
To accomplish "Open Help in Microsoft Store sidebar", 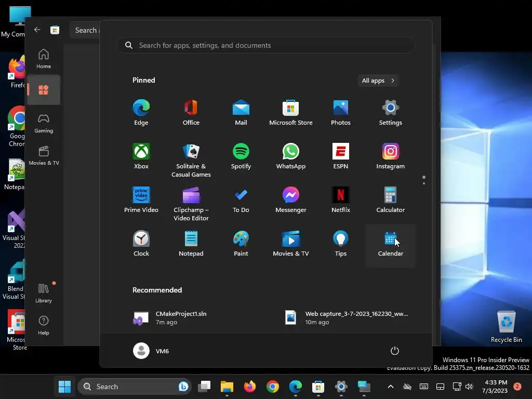I will click(x=44, y=325).
